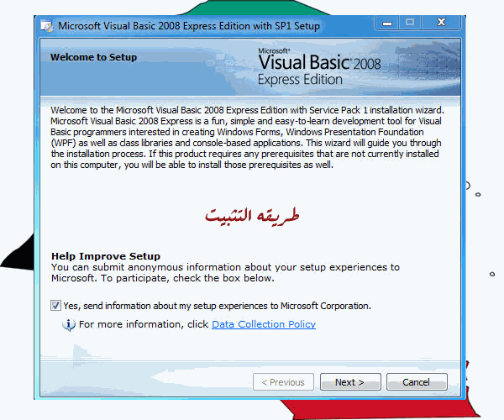Uncheck the send setup experiences checkbox
Image resolution: width=504 pixels, height=420 pixels.
(x=55, y=305)
